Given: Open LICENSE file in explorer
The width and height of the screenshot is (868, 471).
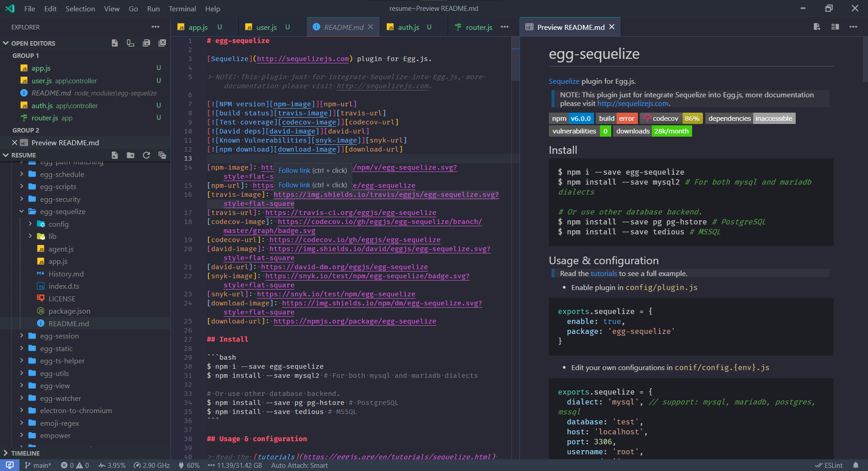Looking at the screenshot, I should pyautogui.click(x=62, y=299).
